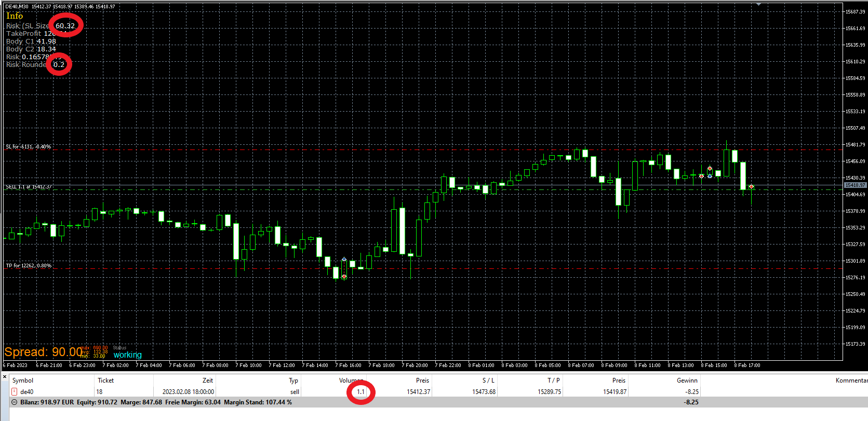The height and width of the screenshot is (421, 868).
Task: Click the Body C1 41.98 info line
Action: point(31,42)
